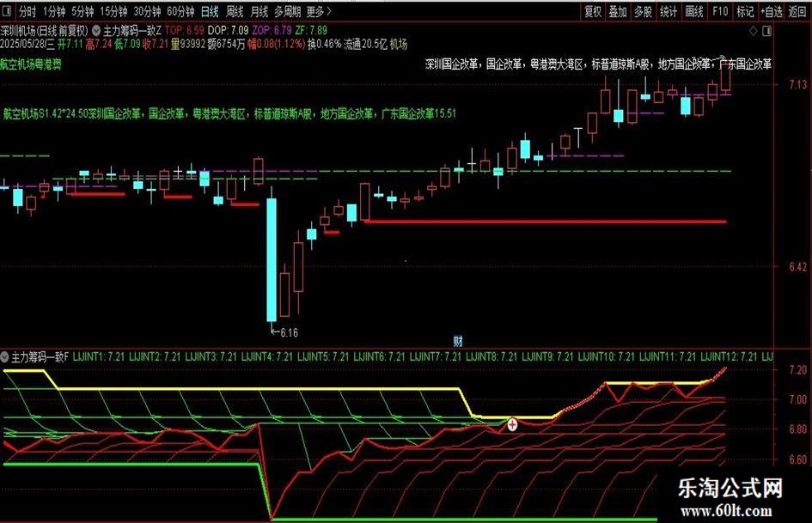Click the 7.13 price axis label
Viewport: 812px width, 523px height.
[797, 84]
